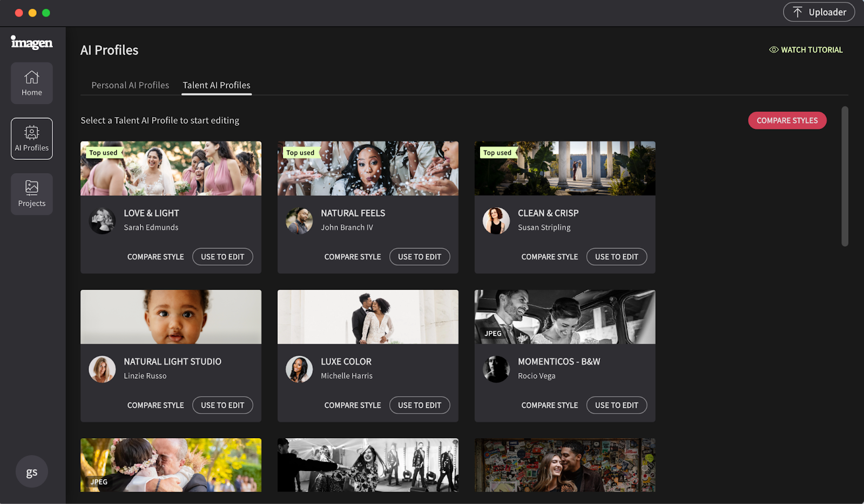Click the Sarah Edmunds name
The width and height of the screenshot is (864, 504).
151,228
